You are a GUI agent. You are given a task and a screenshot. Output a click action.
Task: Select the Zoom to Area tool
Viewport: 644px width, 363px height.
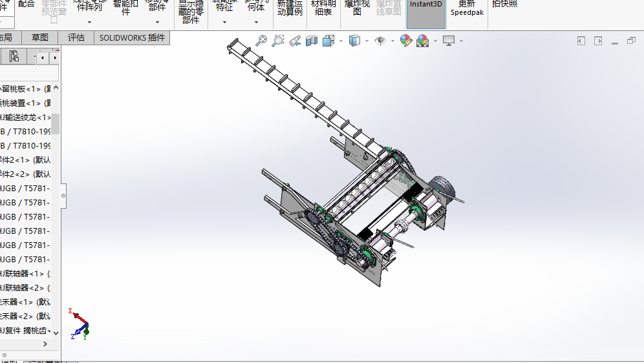(x=278, y=41)
